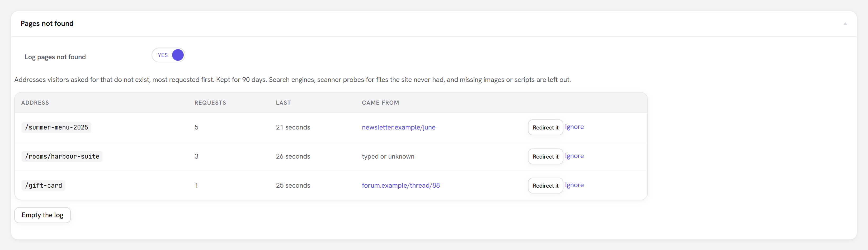Click the 'Log pages not found' label
The height and width of the screenshot is (250, 868).
(x=55, y=57)
